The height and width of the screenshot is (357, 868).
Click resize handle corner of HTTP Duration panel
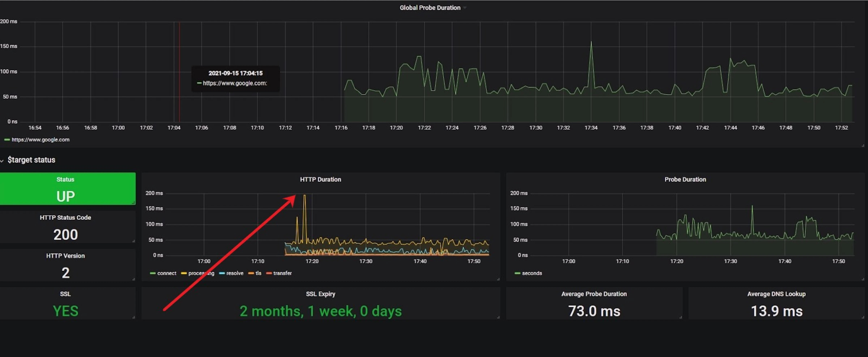tap(498, 279)
